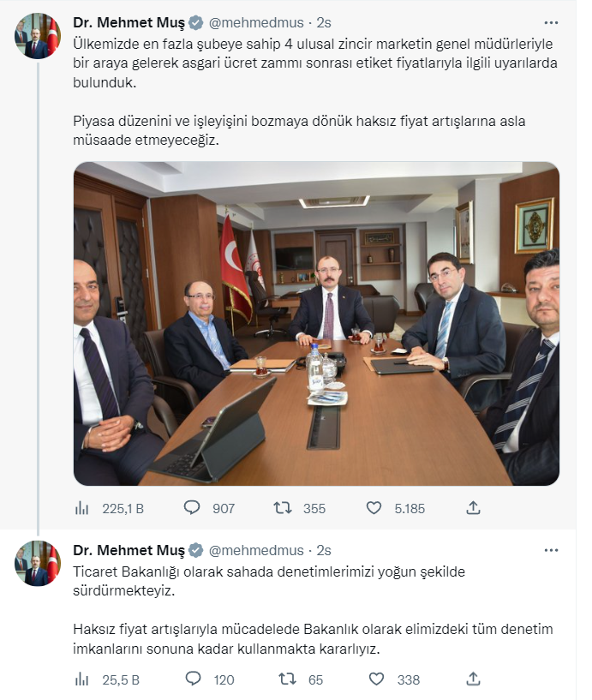Open reply icon on first tweet (907)

point(192,507)
